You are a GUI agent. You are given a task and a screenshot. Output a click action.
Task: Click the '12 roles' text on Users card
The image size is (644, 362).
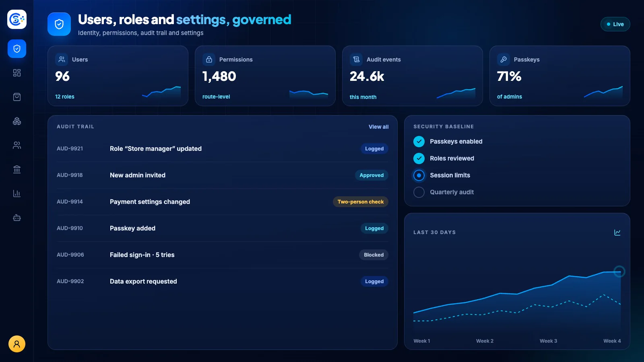pyautogui.click(x=65, y=97)
